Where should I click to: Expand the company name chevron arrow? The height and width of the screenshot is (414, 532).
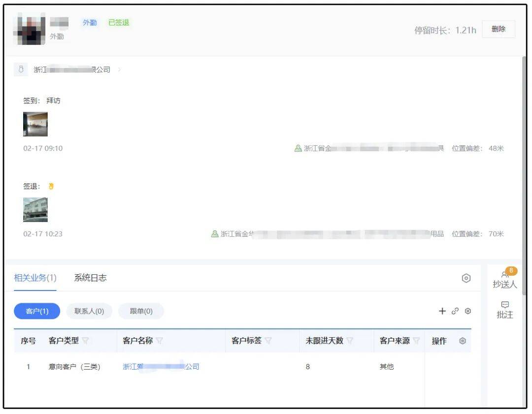tap(119, 69)
